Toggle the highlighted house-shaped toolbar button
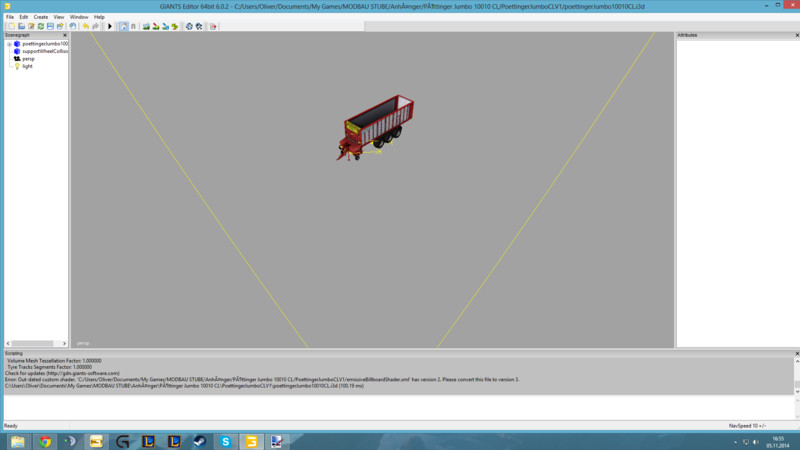This screenshot has width=800, height=450. click(x=124, y=26)
